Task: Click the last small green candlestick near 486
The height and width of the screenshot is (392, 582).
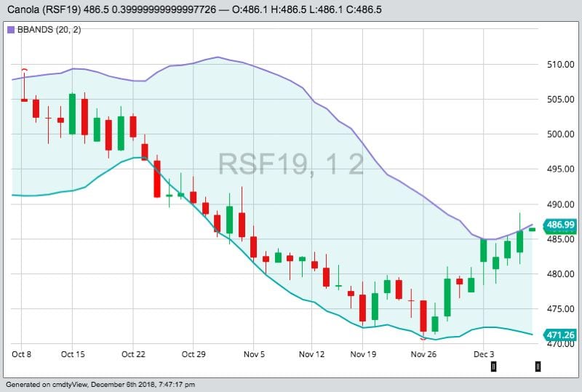Action: 533,229
